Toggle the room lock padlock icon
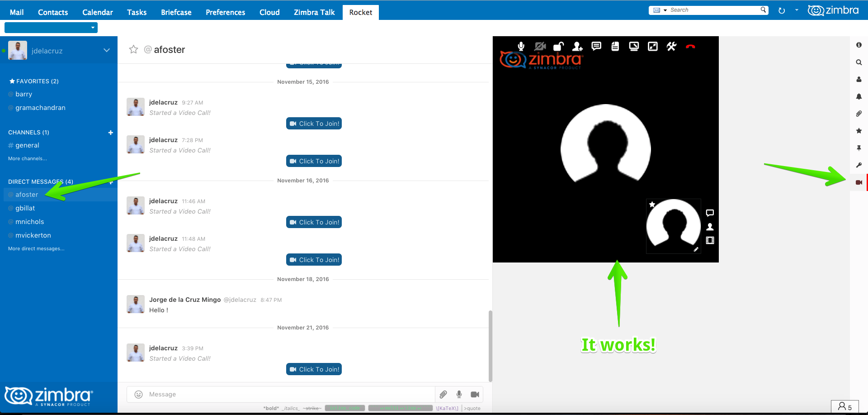This screenshot has width=868, height=415. tap(559, 46)
